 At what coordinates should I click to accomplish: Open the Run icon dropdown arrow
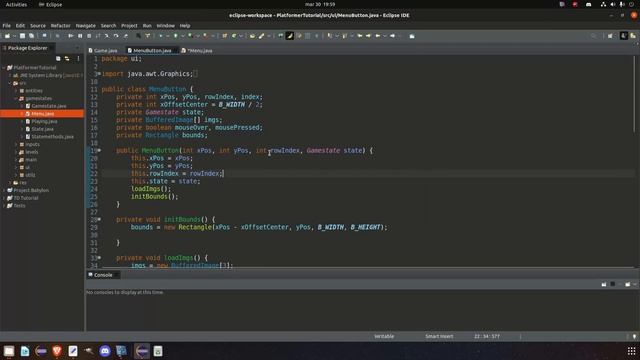click(x=182, y=36)
